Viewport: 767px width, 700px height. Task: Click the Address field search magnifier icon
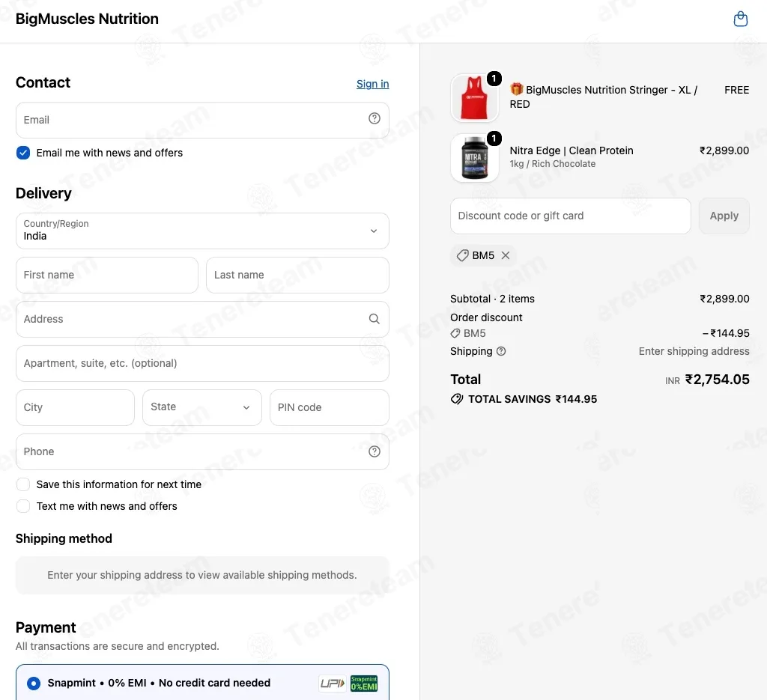(375, 319)
